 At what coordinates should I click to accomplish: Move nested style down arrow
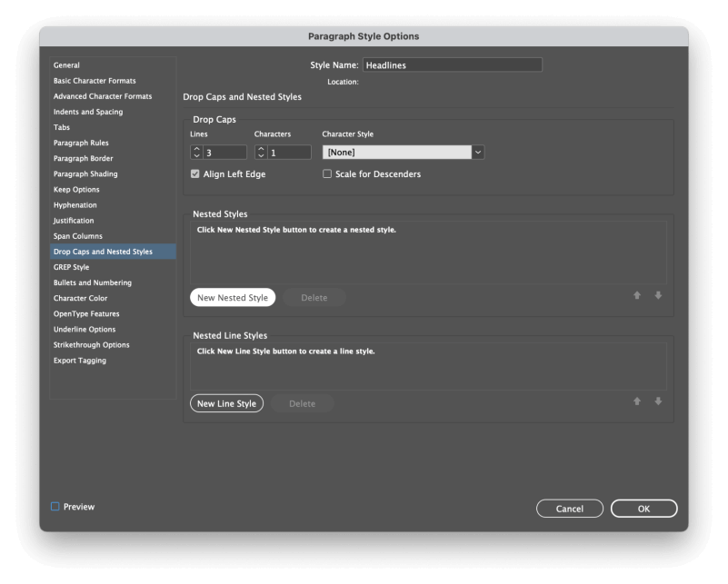658,295
